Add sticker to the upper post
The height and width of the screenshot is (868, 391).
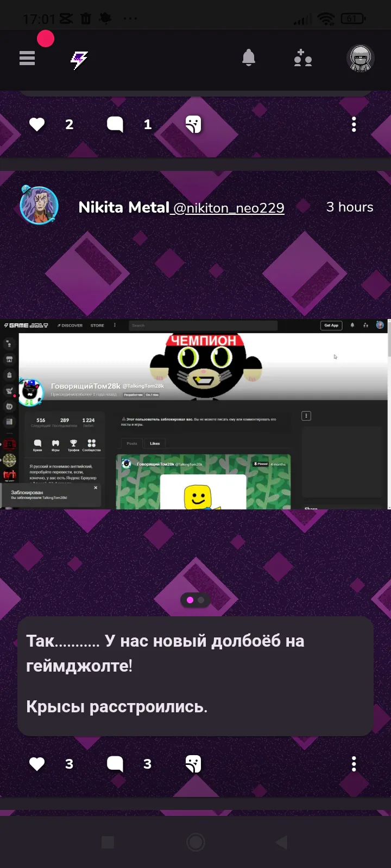point(193,125)
